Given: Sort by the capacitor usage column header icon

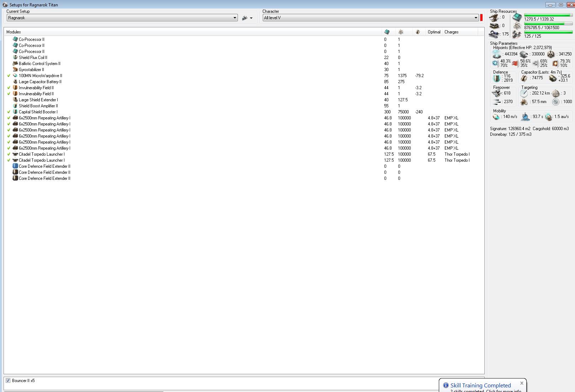Looking at the screenshot, I should 418,32.
